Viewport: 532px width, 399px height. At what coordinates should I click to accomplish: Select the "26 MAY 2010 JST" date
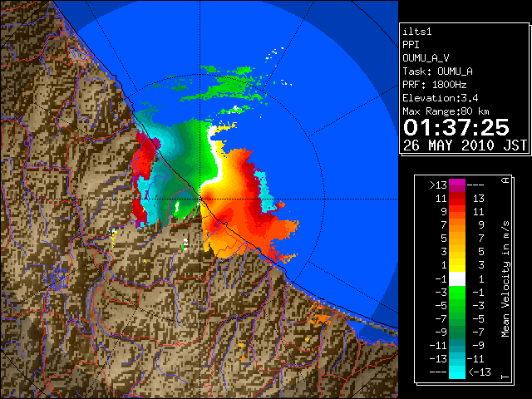click(465, 145)
